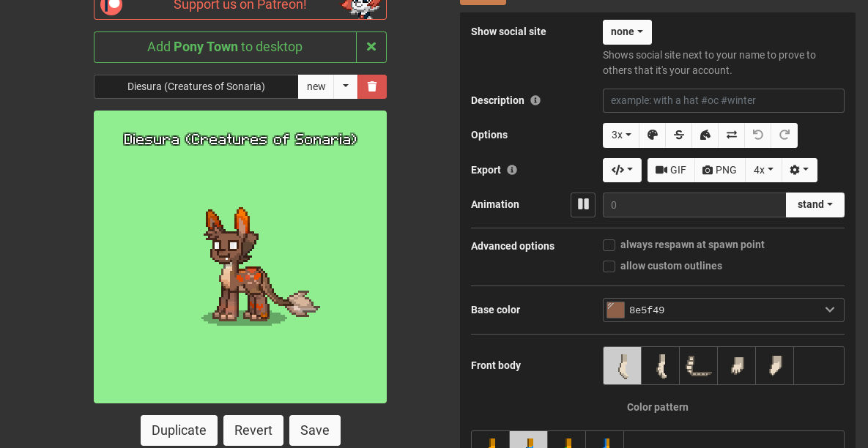Image resolution: width=868 pixels, height=448 pixels.
Task: Click Duplicate below the pony preview
Action: pos(179,430)
